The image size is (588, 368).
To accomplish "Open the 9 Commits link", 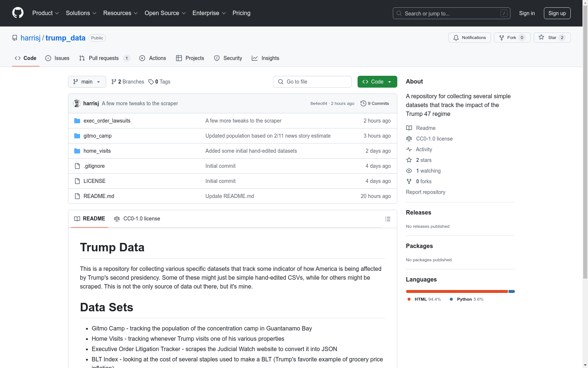I will [x=375, y=103].
